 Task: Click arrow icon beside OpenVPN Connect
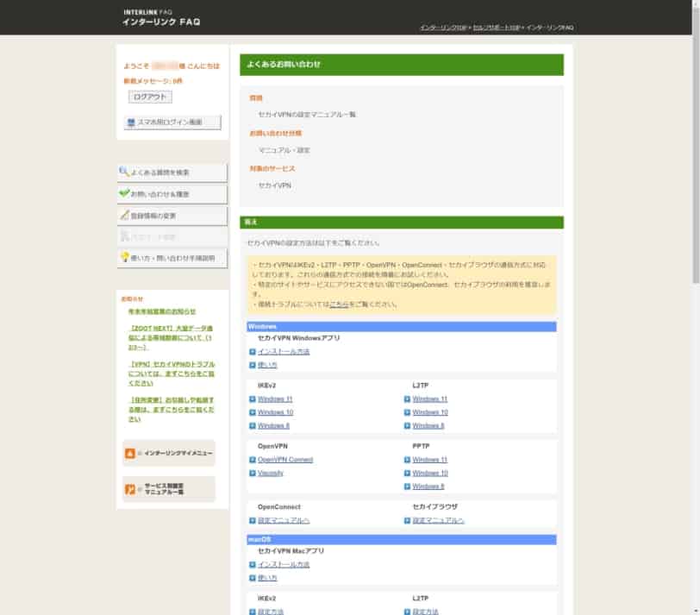point(253,460)
